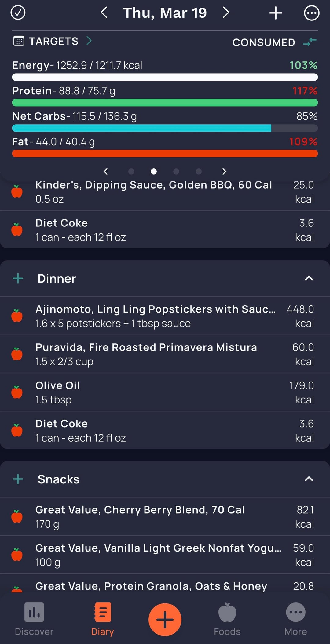Viewport: 330px width, 644px height.
Task: Go to the next day arrow
Action: pyautogui.click(x=226, y=13)
